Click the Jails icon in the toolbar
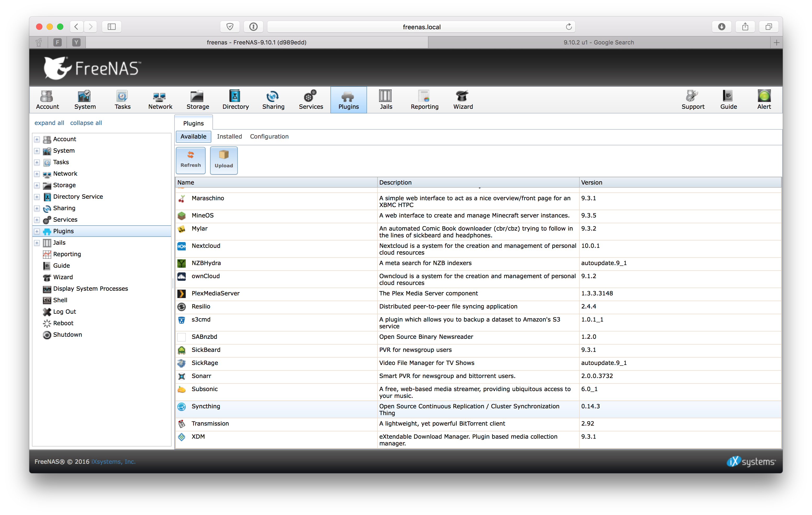Viewport: 812px width, 515px height. 386,100
